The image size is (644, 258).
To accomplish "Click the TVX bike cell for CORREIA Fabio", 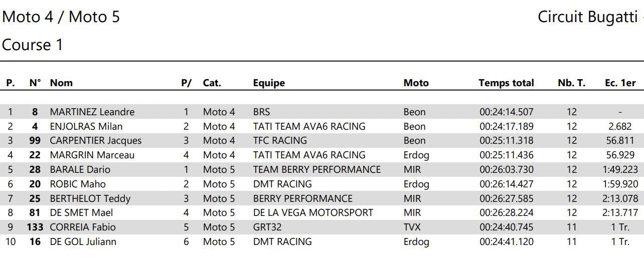I will 412,227.
